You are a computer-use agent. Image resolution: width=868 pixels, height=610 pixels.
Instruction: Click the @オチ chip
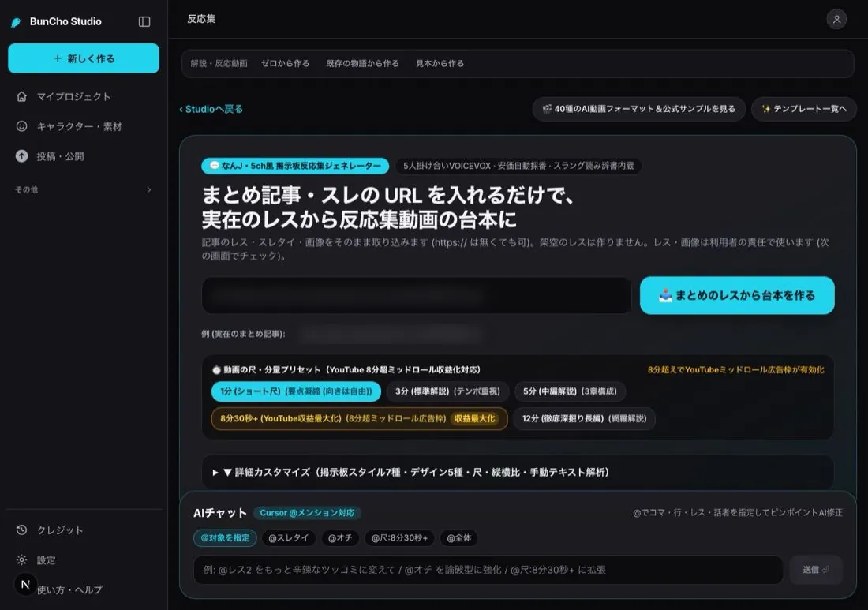[340, 538]
